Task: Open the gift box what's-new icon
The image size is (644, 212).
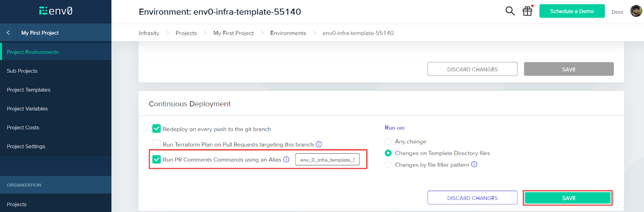Action: tap(527, 11)
